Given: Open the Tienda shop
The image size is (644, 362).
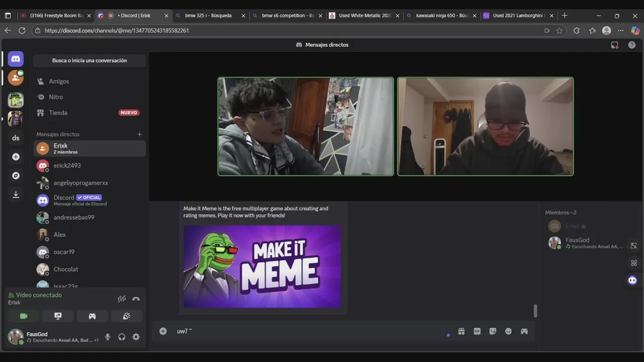Looking at the screenshot, I should [x=90, y=113].
